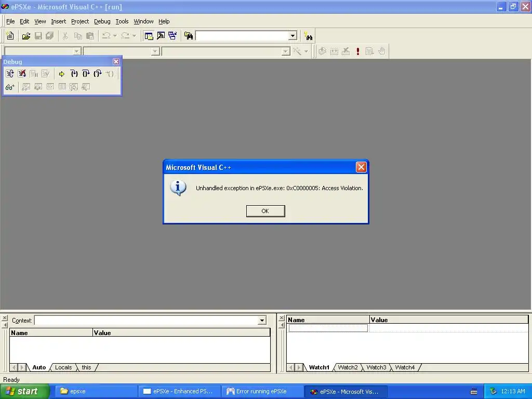Click the New Text File toolbar icon
Image resolution: width=532 pixels, height=399 pixels.
(10, 36)
